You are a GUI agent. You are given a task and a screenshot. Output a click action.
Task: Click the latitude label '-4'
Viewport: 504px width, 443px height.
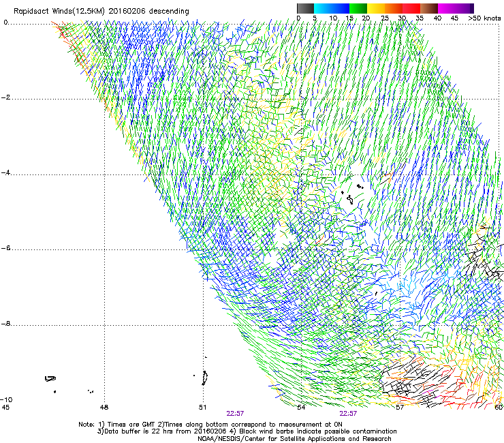point(5,172)
